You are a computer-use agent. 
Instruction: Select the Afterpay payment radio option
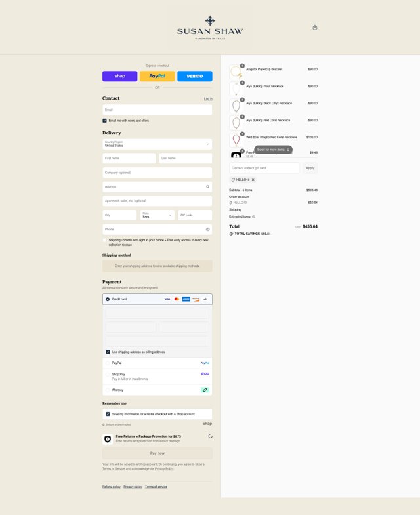pos(108,390)
